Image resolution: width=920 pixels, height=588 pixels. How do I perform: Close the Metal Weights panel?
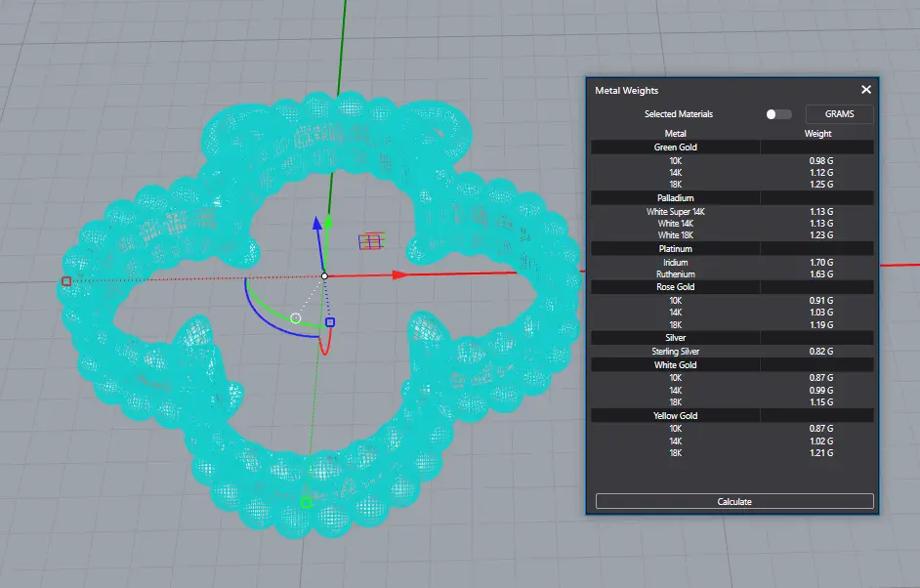(865, 90)
